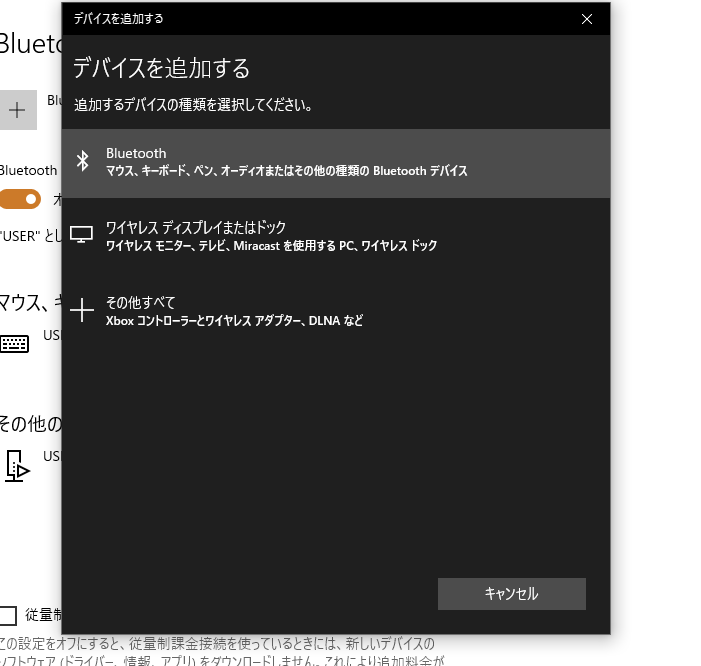Click the Bluetooth symbol icon
The height and width of the screenshot is (666, 701).
(82, 161)
